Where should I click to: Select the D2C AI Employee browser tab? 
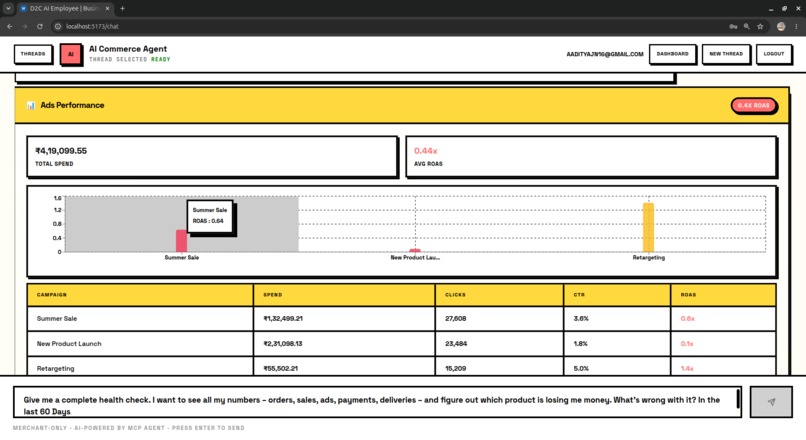pyautogui.click(x=65, y=8)
